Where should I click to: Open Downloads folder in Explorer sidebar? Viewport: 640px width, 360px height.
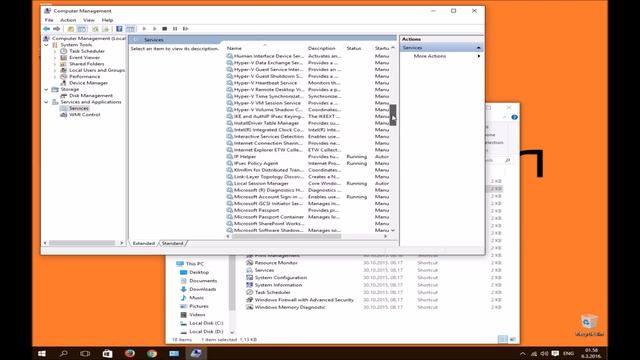click(202, 289)
